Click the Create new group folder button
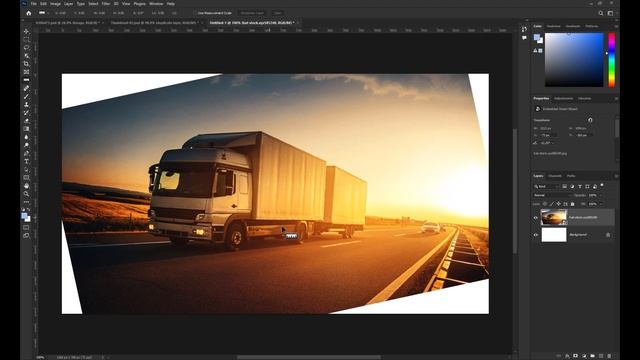 coord(593,356)
